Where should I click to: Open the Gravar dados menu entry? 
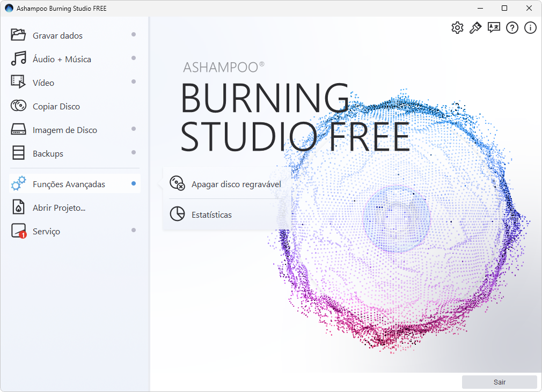click(x=57, y=35)
